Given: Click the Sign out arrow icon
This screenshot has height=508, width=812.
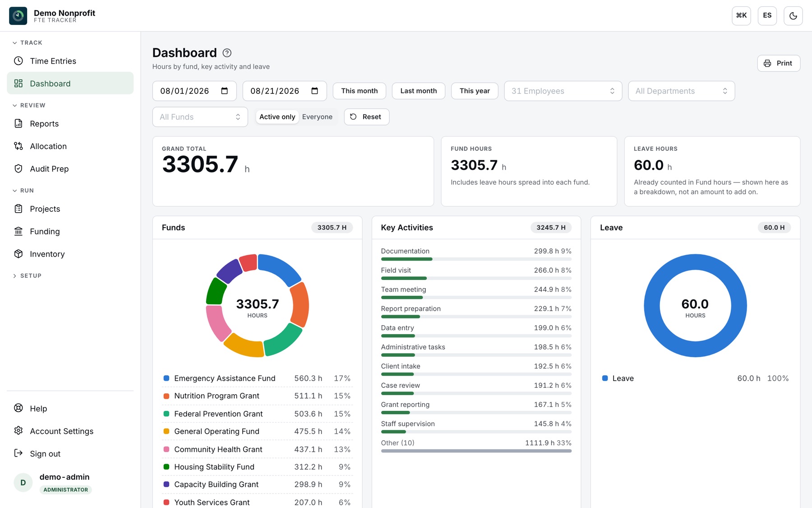Looking at the screenshot, I should [x=18, y=453].
